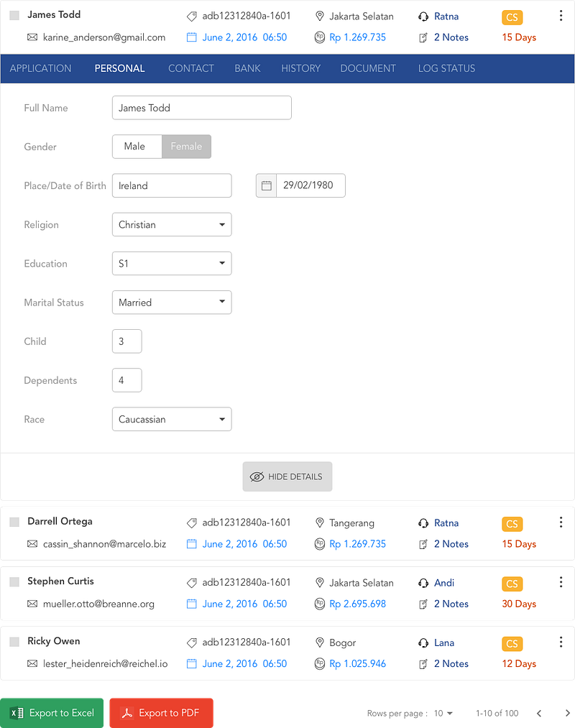Go to the next page arrow
The image size is (575, 728).
click(x=568, y=713)
